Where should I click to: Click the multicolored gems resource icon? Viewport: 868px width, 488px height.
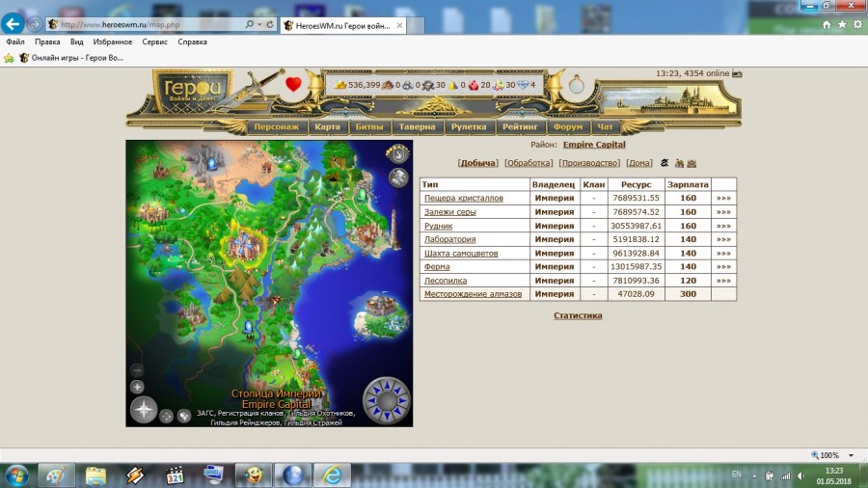(x=499, y=85)
